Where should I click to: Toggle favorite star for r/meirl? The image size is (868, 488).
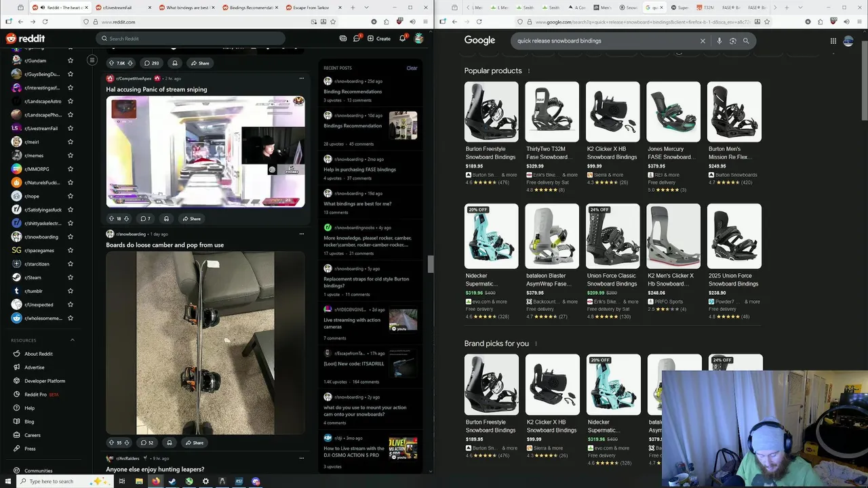[x=71, y=142]
